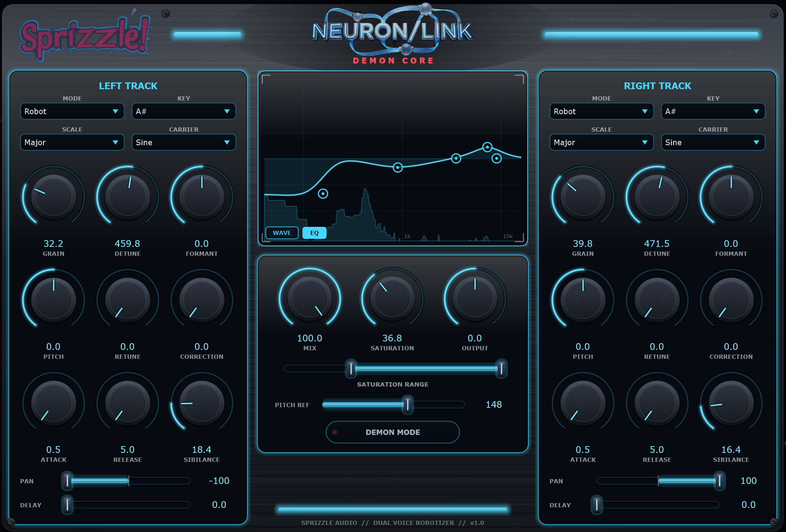Click the Saturation Range left handle
Image resolution: width=786 pixels, height=532 pixels.
351,369
